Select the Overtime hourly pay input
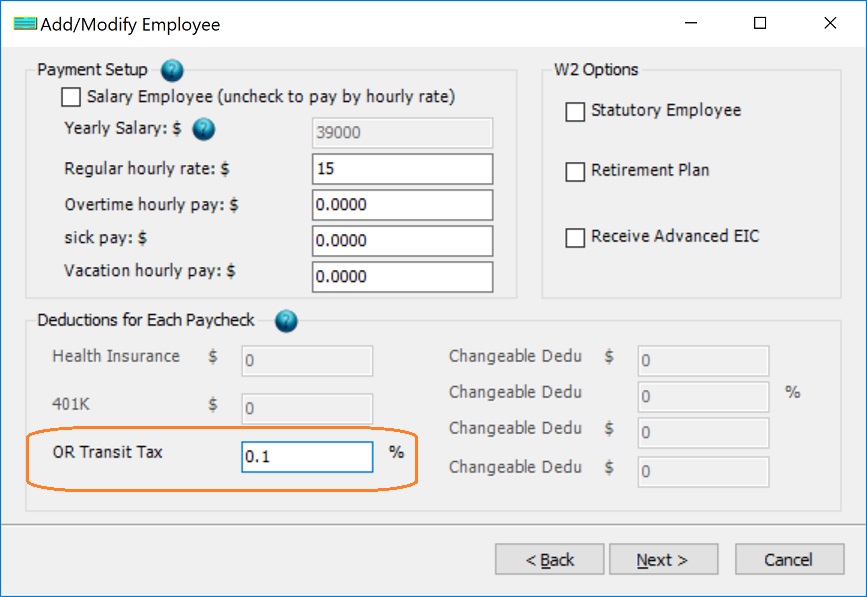867x597 pixels. tap(402, 205)
